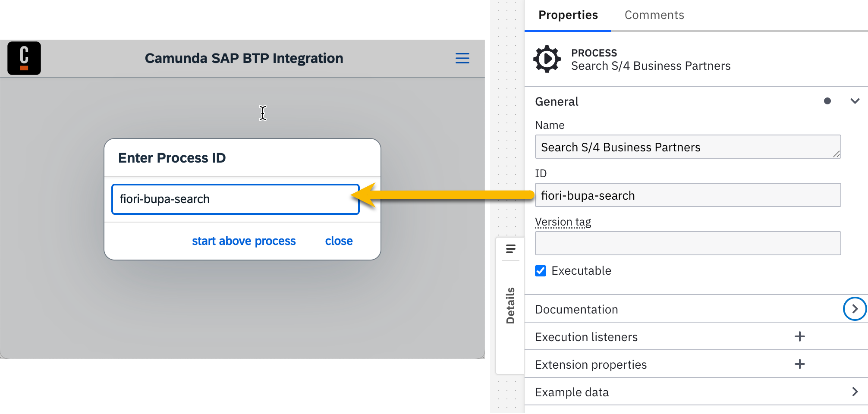Click the drag handle icon above Details
Image resolution: width=868 pixels, height=414 pixels.
510,249
